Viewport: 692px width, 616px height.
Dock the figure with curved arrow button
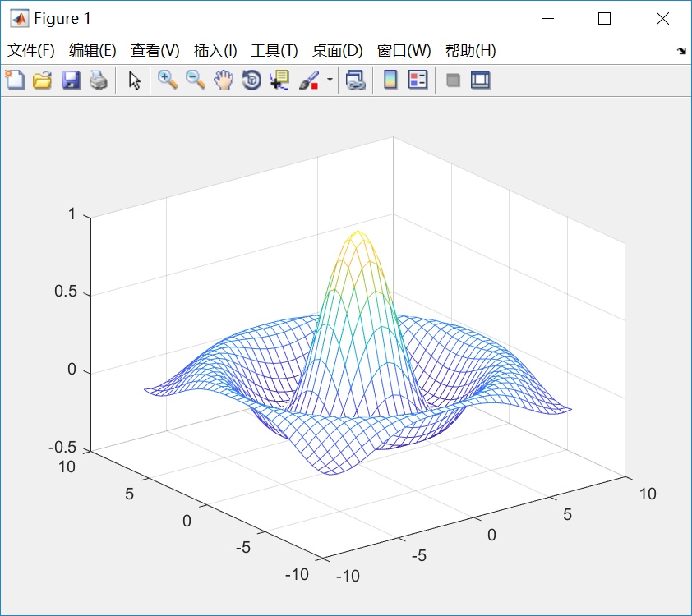pos(680,50)
